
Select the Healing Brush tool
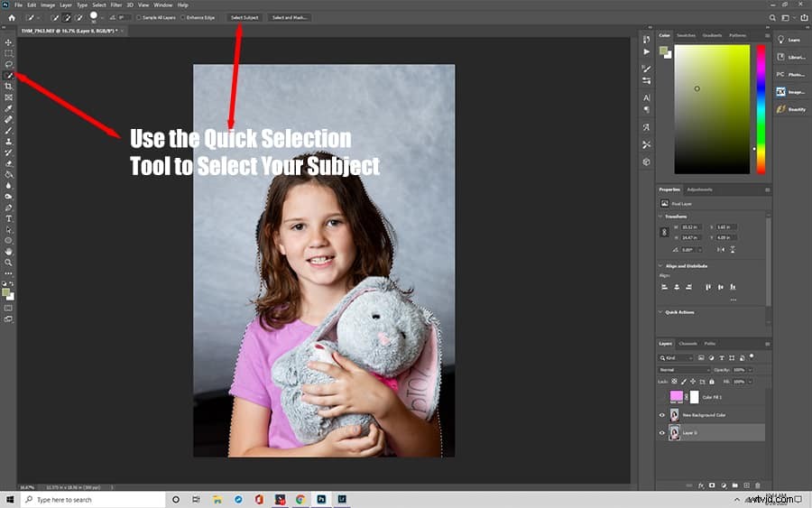8,120
